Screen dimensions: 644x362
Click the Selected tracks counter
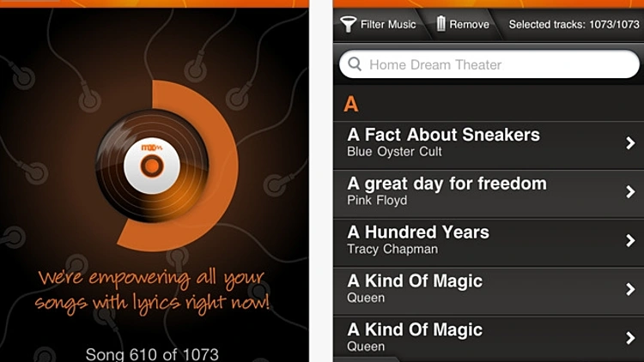[x=574, y=25]
